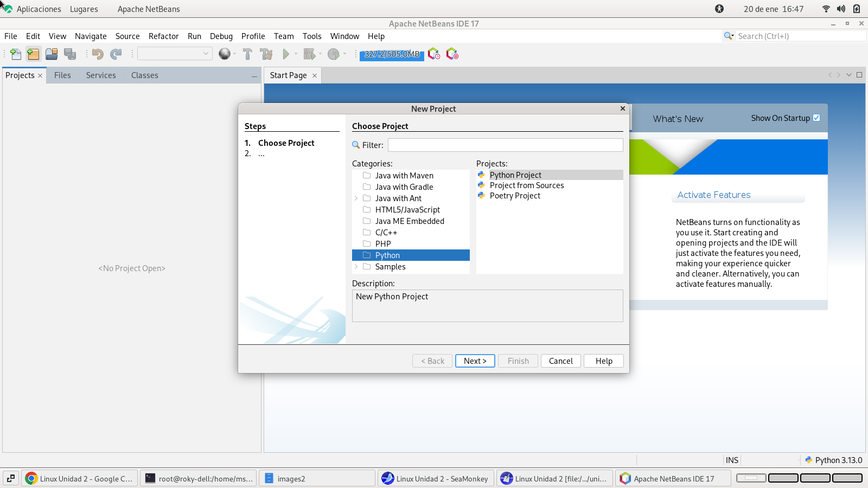This screenshot has height=488, width=868.
Task: Expand the Java with Ant category
Action: tap(356, 198)
